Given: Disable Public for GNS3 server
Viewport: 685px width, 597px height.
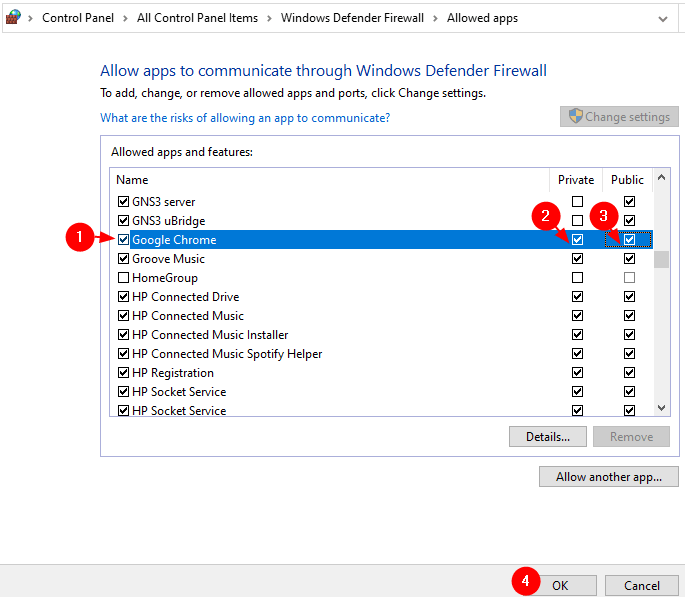Looking at the screenshot, I should tap(630, 201).
